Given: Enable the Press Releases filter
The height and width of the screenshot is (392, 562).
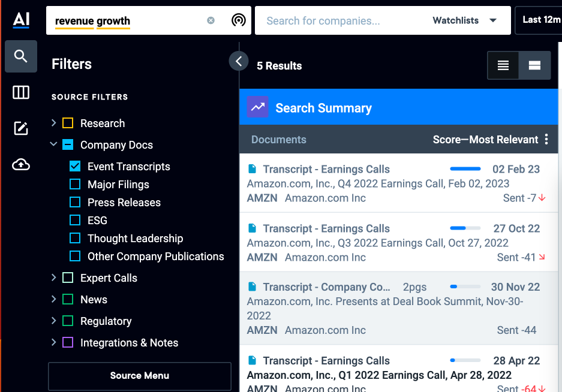Looking at the screenshot, I should 75,202.
